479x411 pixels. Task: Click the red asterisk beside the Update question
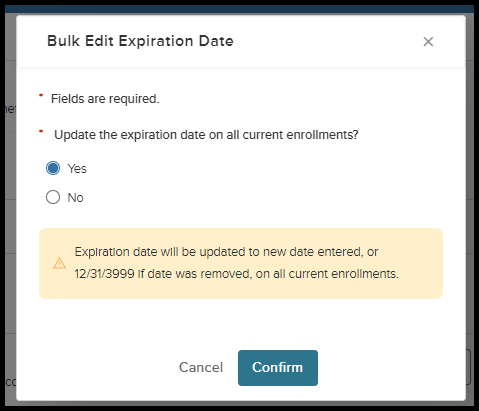pyautogui.click(x=41, y=131)
